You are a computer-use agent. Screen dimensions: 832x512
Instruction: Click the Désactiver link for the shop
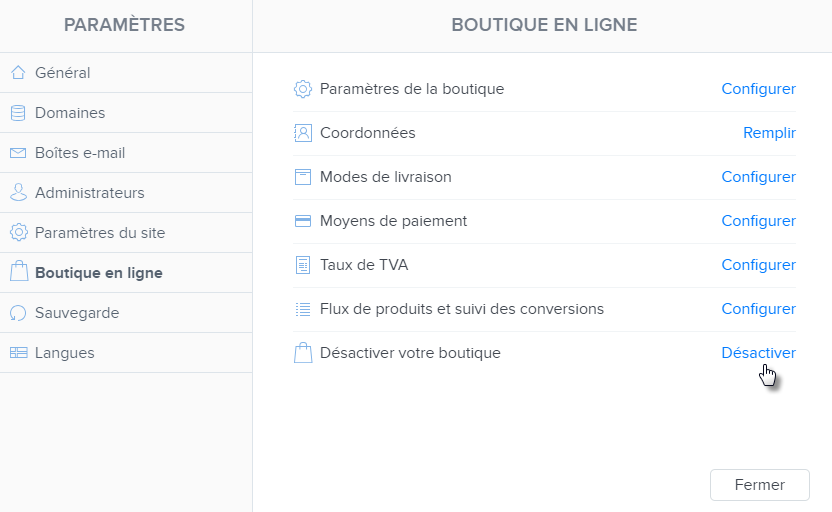click(758, 353)
